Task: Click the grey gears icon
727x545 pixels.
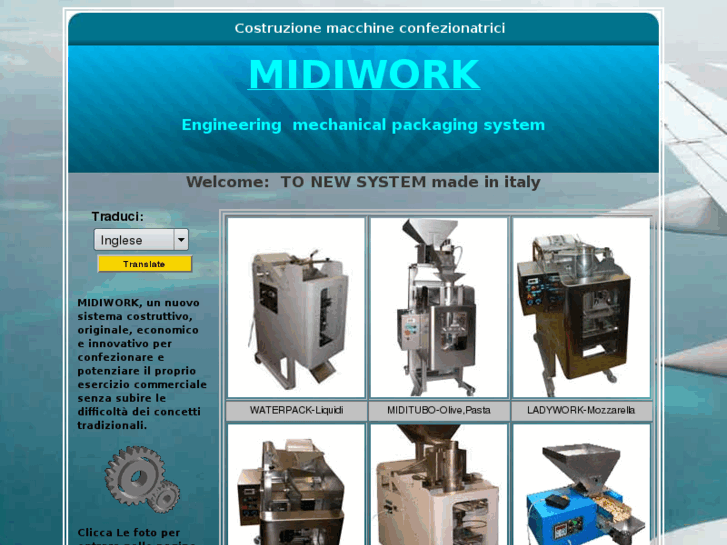Action: pos(142,479)
